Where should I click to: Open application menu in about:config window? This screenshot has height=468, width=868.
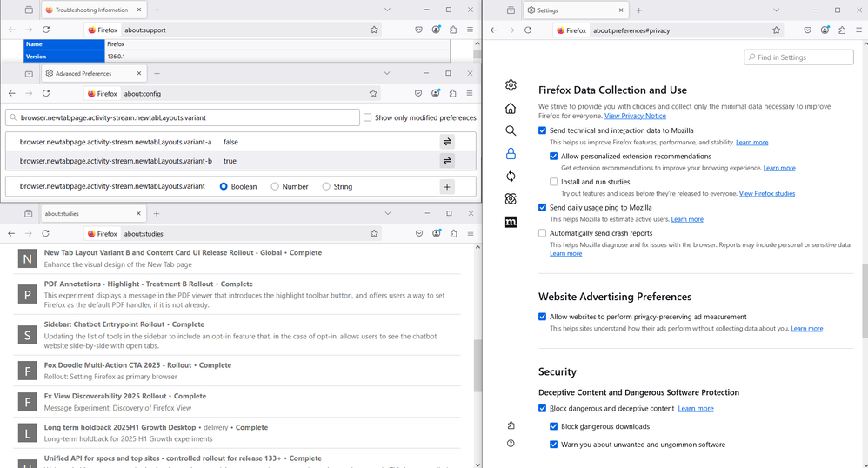470,94
